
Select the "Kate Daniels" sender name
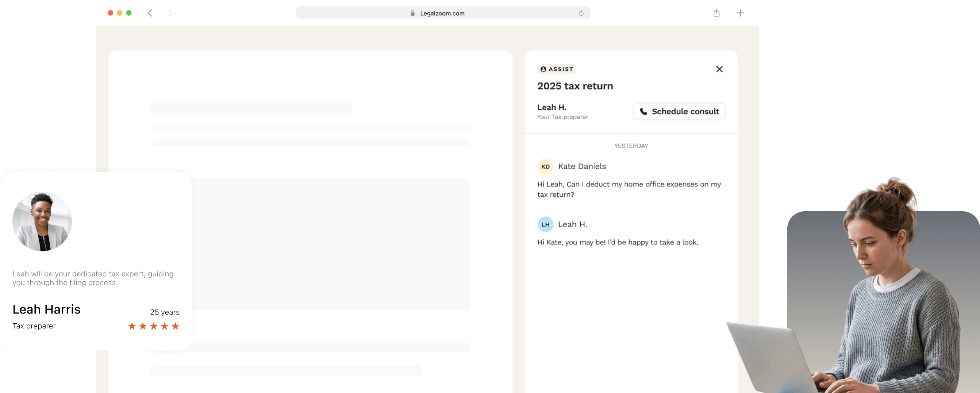pos(582,166)
